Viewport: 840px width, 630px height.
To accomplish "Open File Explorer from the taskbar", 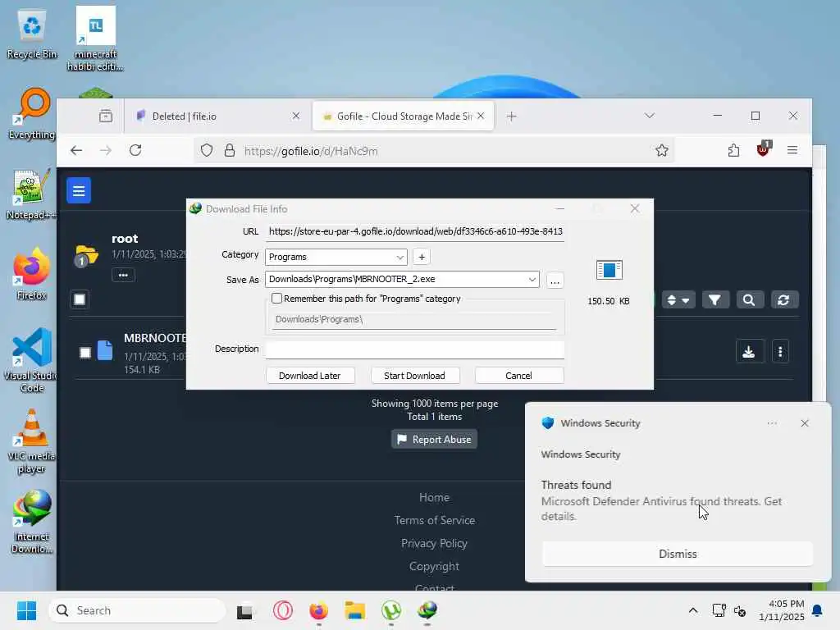I will [354, 610].
